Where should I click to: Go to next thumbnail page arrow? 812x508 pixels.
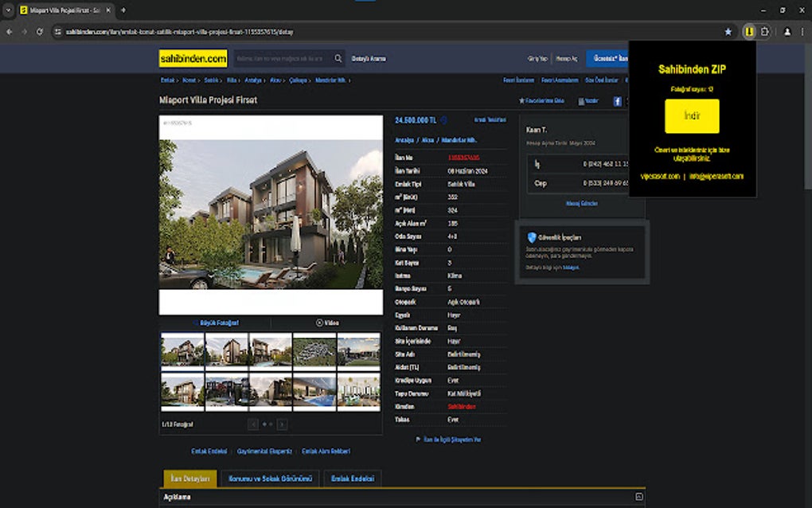point(282,424)
